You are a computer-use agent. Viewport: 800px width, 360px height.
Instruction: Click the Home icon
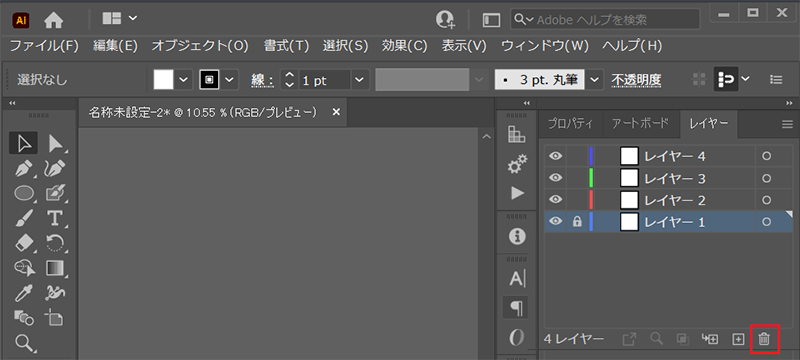click(x=54, y=20)
